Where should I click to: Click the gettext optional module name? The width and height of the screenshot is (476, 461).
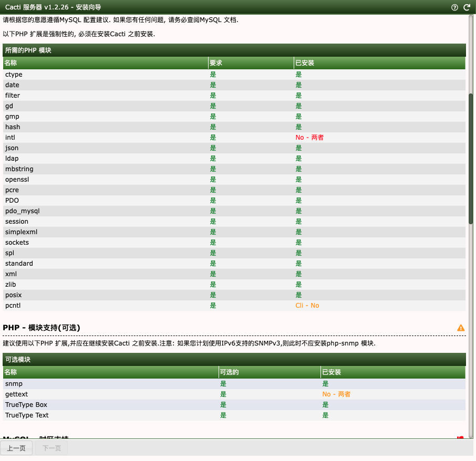tap(16, 394)
